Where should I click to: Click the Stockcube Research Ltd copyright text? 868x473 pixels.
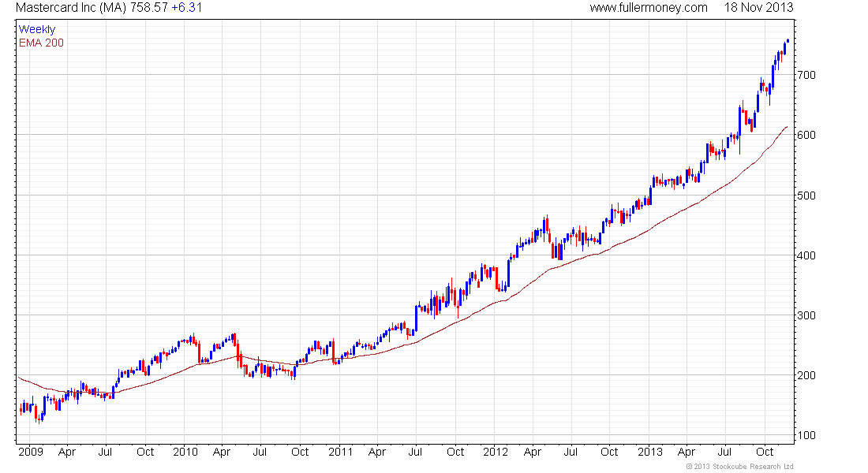tap(739, 467)
